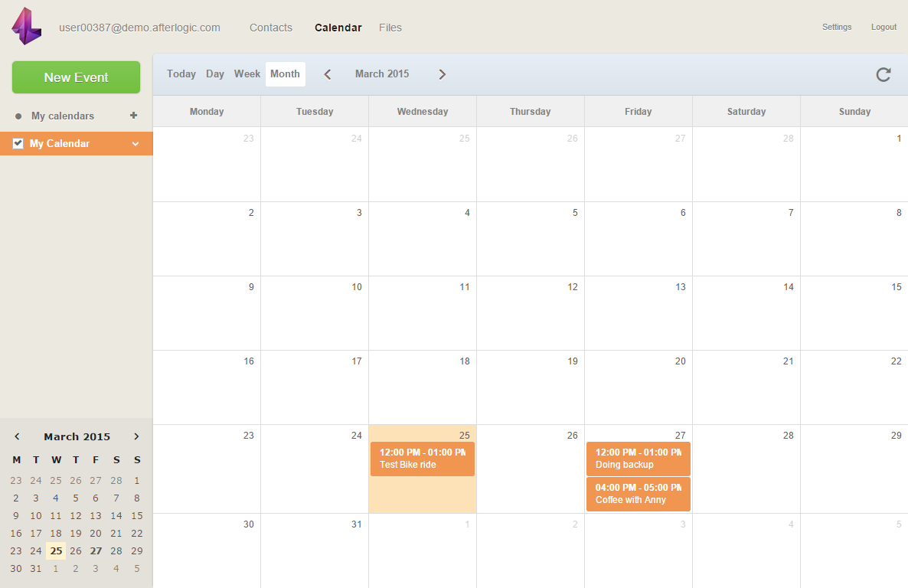Image resolution: width=908 pixels, height=588 pixels.
Task: Select the Month view tab
Action: click(285, 74)
